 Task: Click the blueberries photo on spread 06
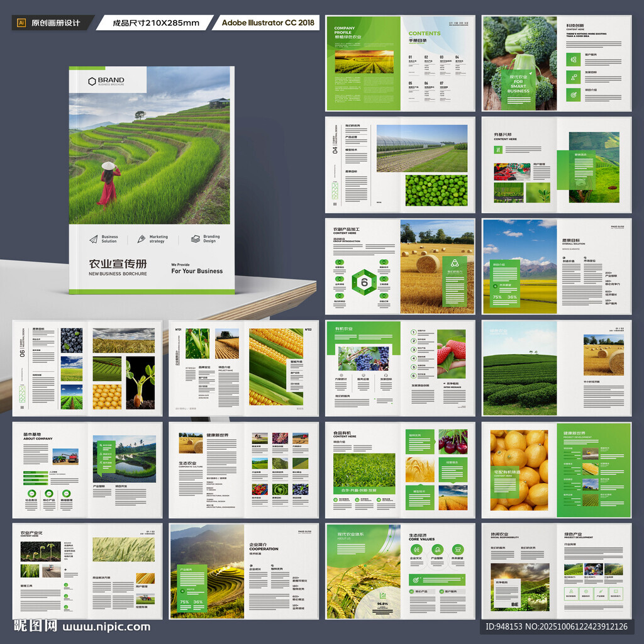point(72,340)
